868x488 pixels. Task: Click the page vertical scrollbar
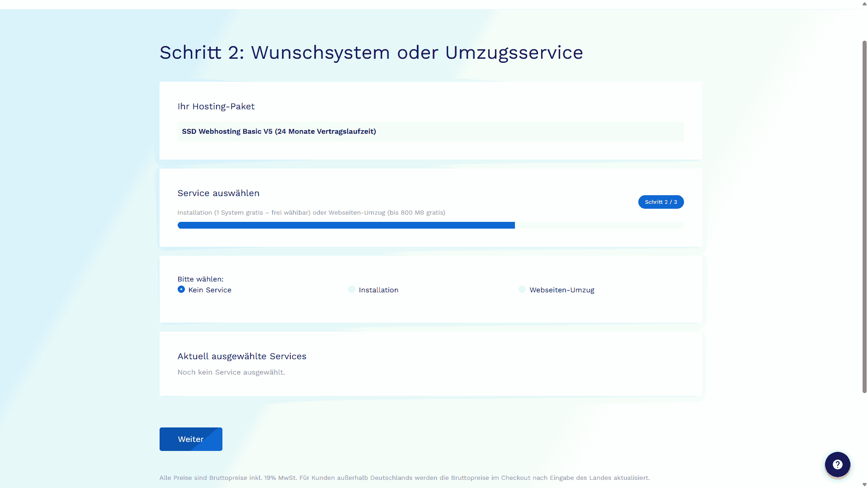[x=864, y=217]
